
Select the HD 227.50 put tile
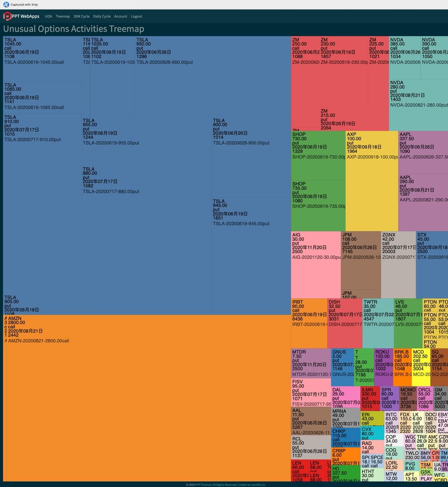pyautogui.click(x=346, y=473)
